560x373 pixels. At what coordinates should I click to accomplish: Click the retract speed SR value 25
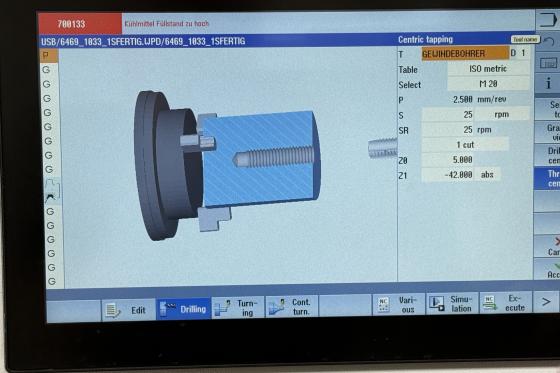[x=448, y=130]
